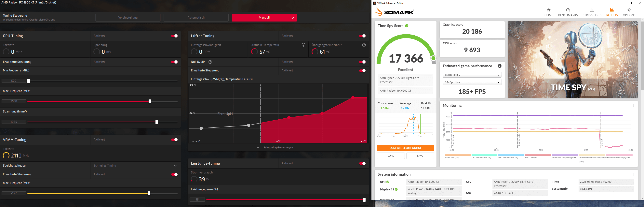
Task: Click green check next to Display #1
Action: click(x=396, y=189)
